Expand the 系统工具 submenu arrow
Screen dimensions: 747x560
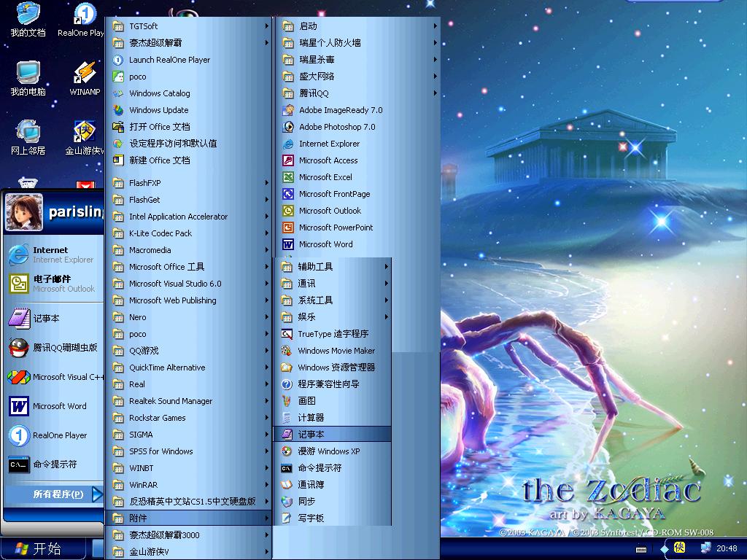point(387,300)
